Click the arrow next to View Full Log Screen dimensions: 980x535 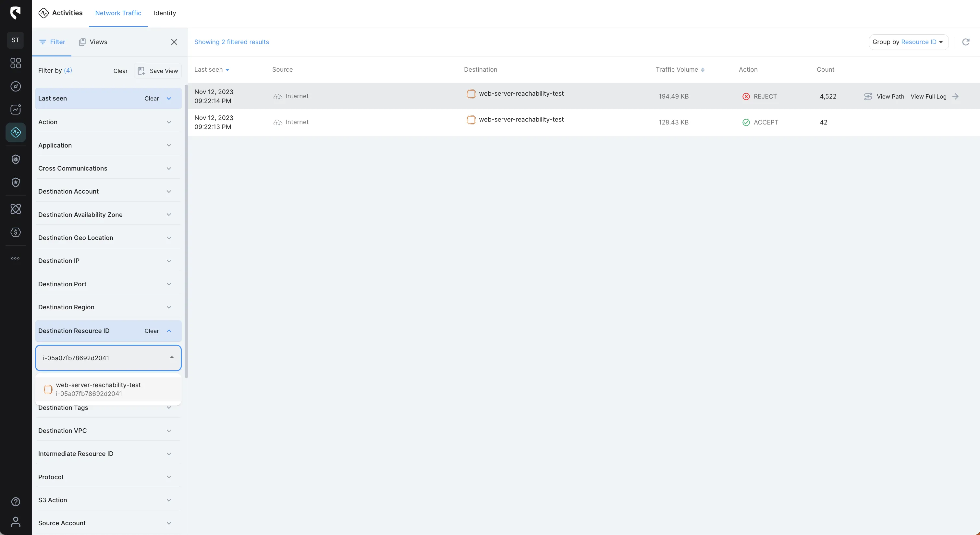pyautogui.click(x=955, y=97)
